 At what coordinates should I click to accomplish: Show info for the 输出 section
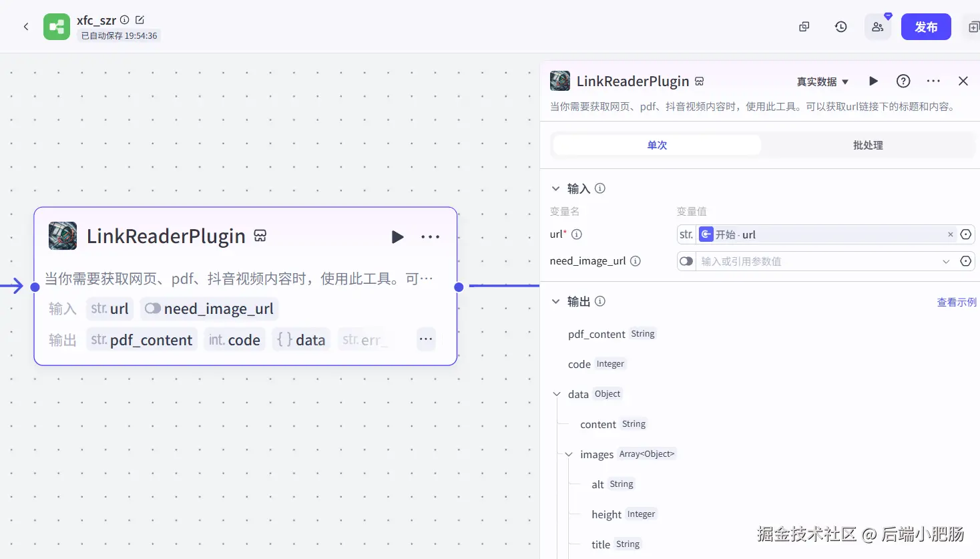click(600, 301)
